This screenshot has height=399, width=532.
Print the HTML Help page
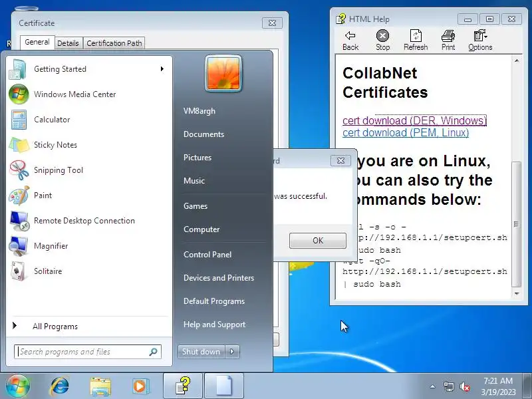tap(448, 41)
